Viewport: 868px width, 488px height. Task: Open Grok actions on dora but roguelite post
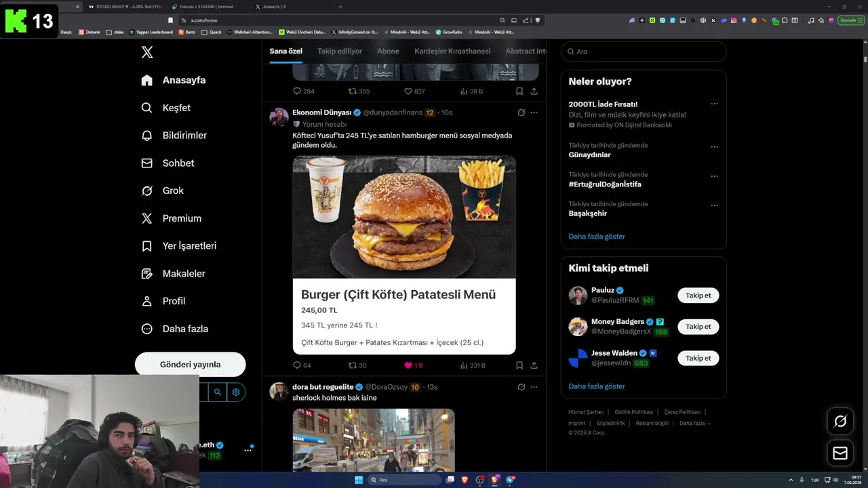(x=521, y=387)
